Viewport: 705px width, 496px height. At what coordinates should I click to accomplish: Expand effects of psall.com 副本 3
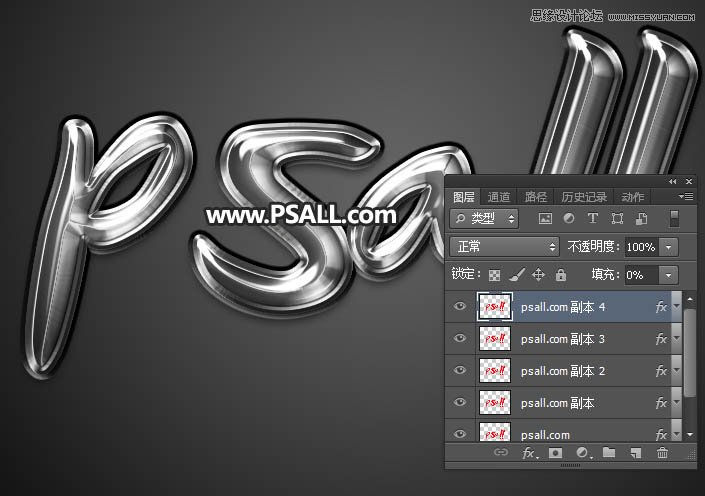pyautogui.click(x=676, y=339)
